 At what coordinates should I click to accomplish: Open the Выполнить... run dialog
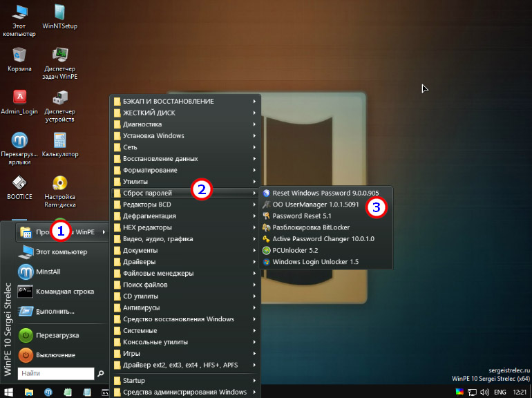click(62, 311)
